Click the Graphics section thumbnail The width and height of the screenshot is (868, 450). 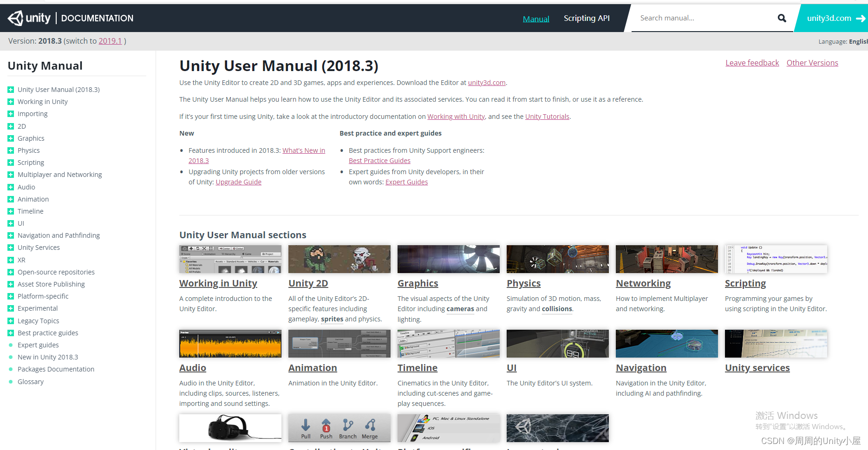[449, 259]
